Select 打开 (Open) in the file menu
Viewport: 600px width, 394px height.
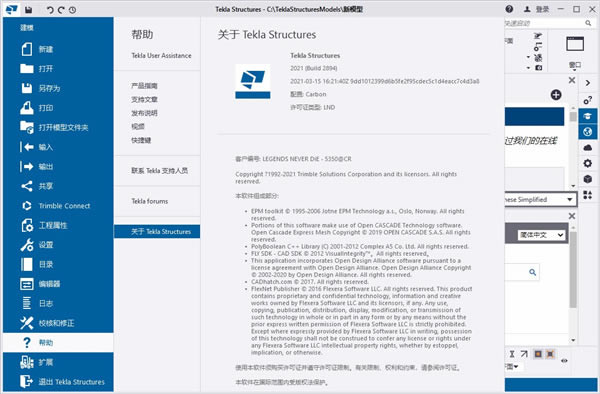click(x=58, y=69)
